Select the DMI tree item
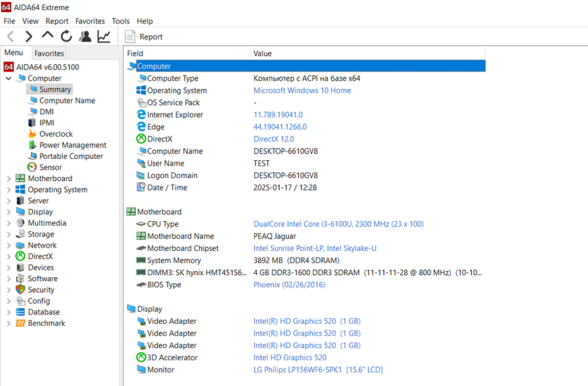The width and height of the screenshot is (588, 386). tap(47, 112)
